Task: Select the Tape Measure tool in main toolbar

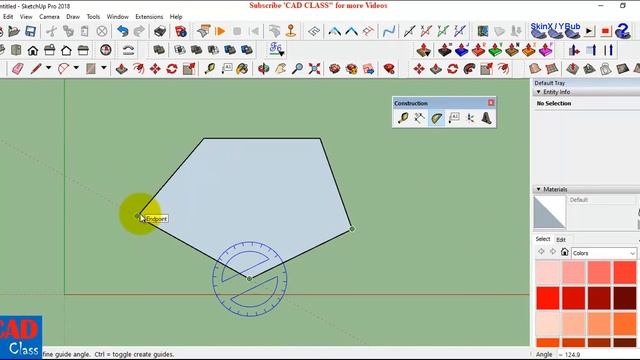Action: click(210, 69)
